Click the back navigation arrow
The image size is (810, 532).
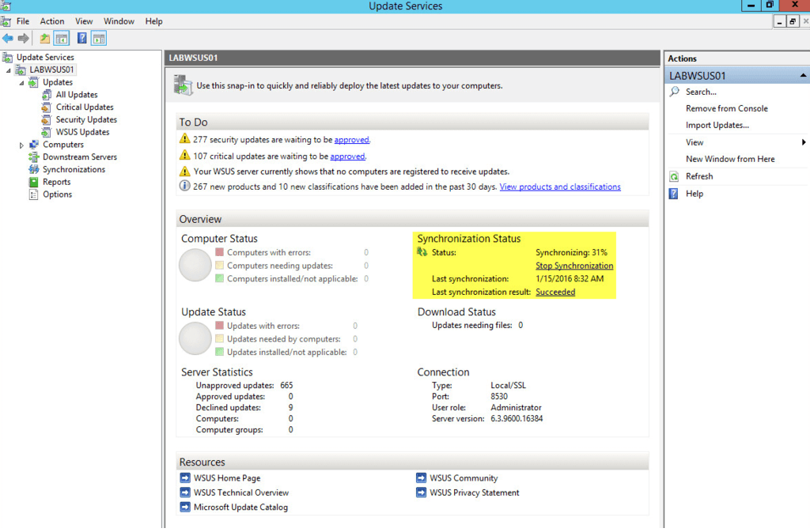coord(8,37)
